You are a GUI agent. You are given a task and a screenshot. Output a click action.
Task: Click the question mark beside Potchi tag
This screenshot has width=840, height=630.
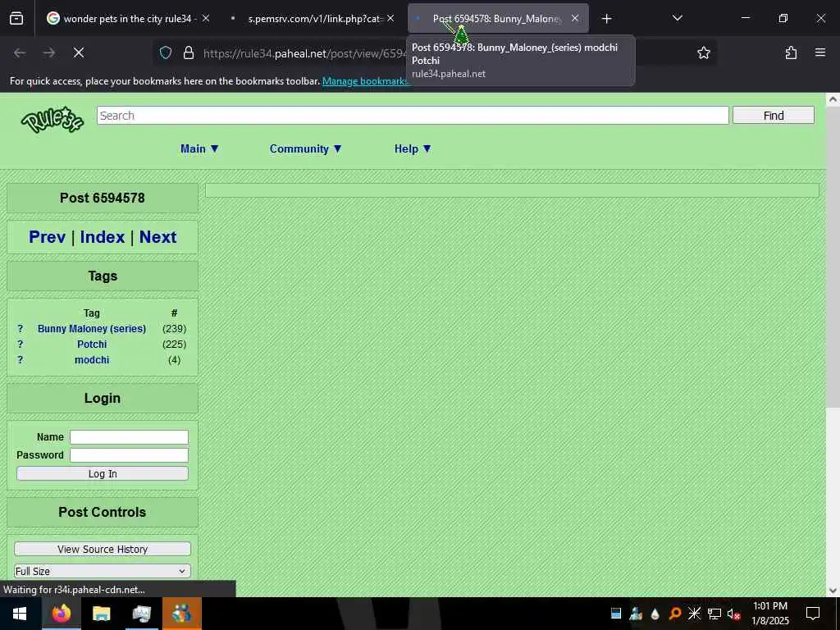point(21,344)
